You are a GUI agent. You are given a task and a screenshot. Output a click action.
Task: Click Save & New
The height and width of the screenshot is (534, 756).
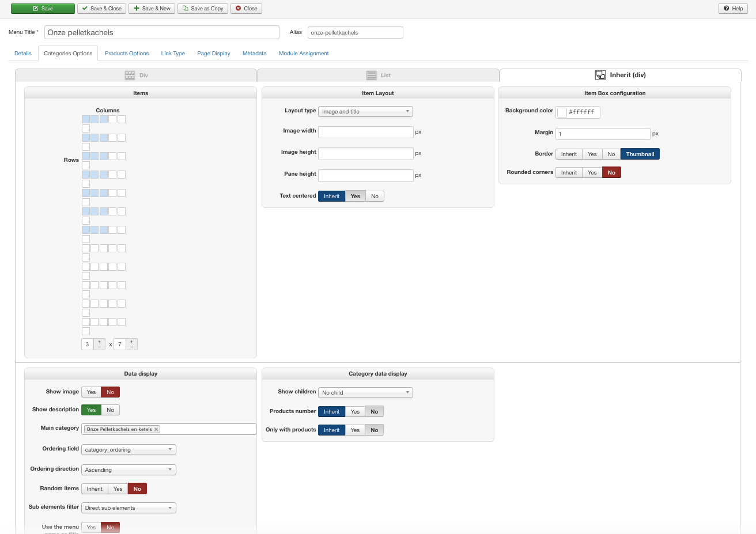point(152,9)
